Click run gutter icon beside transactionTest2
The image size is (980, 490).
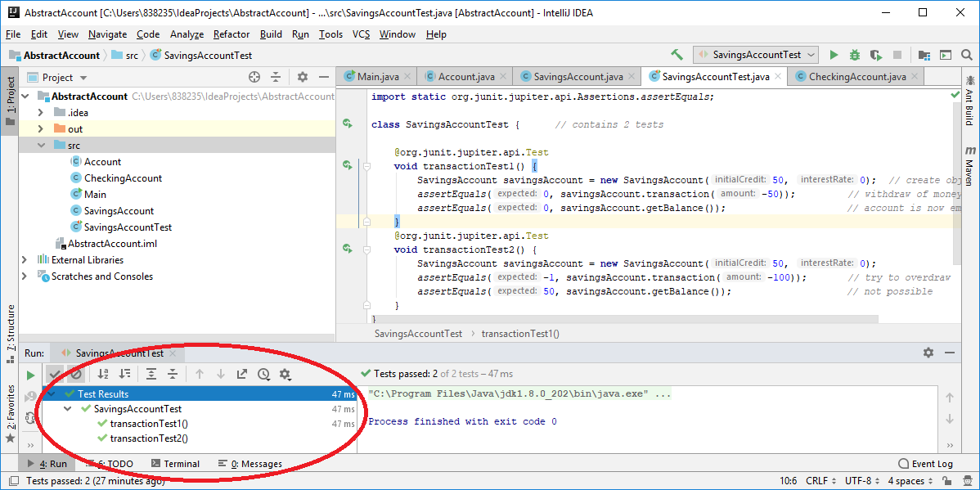pyautogui.click(x=347, y=249)
